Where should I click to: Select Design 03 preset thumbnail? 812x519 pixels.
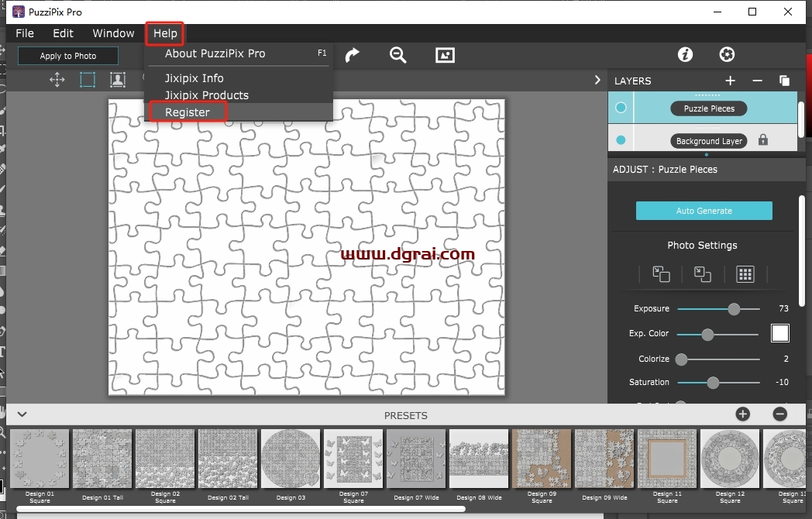coord(291,459)
